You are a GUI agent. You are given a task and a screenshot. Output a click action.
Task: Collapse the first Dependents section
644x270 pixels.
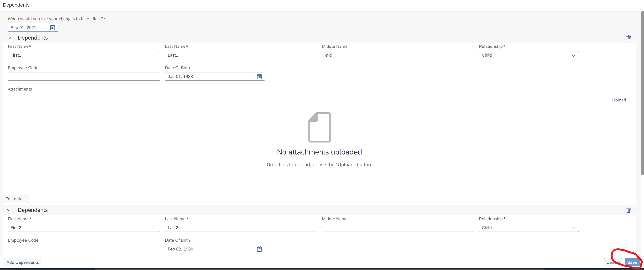9,38
